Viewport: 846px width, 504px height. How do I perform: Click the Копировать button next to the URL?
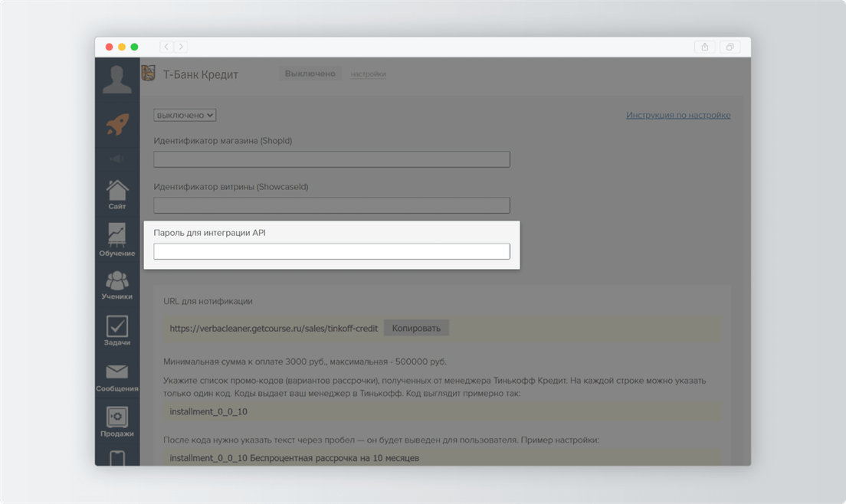(416, 328)
